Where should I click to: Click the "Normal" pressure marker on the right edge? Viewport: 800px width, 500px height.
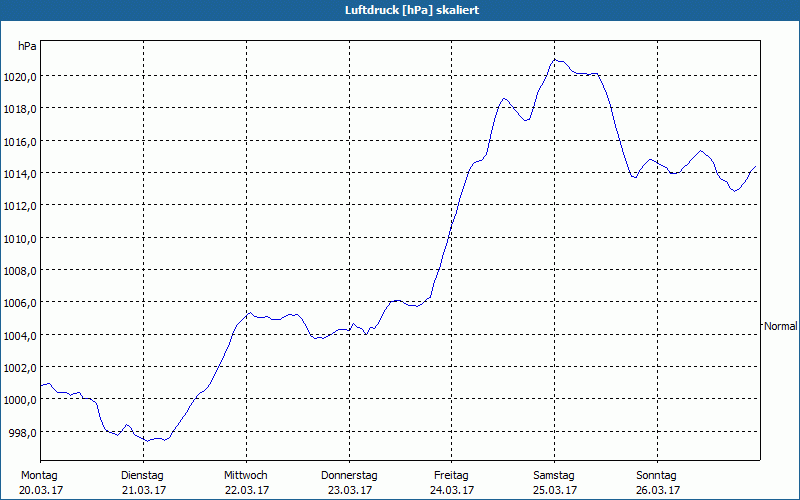pos(780,326)
